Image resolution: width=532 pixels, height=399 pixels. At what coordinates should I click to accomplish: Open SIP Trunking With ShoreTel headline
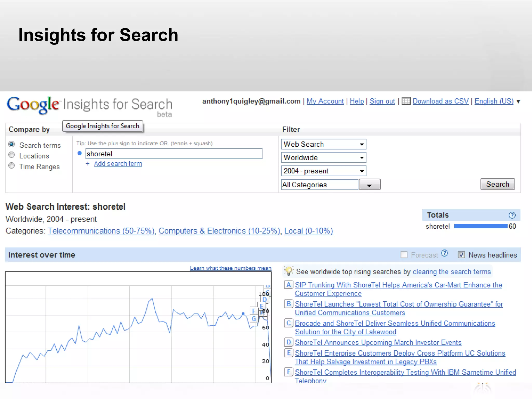[398, 289]
